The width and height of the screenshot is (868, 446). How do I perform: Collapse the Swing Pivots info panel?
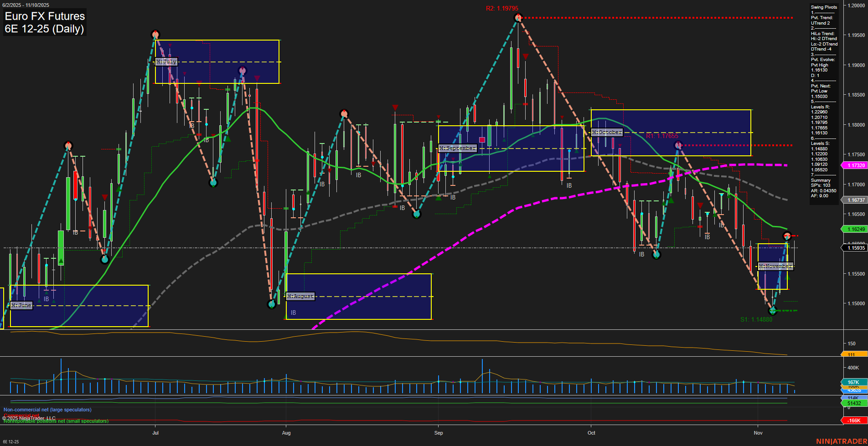823,7
